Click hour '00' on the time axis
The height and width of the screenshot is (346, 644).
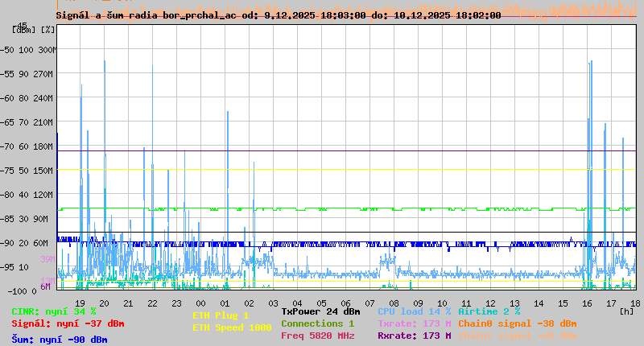tap(200, 303)
